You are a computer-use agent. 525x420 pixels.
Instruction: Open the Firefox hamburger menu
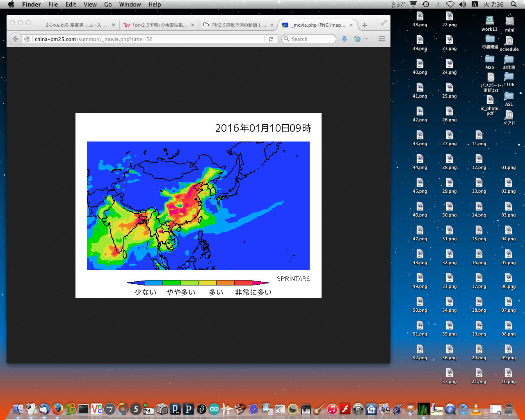382,39
